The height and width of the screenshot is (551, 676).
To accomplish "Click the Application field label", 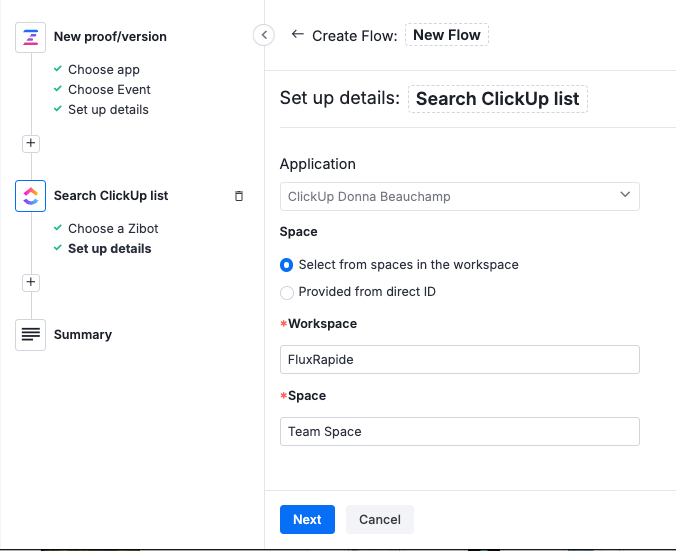I will click(x=318, y=164).
